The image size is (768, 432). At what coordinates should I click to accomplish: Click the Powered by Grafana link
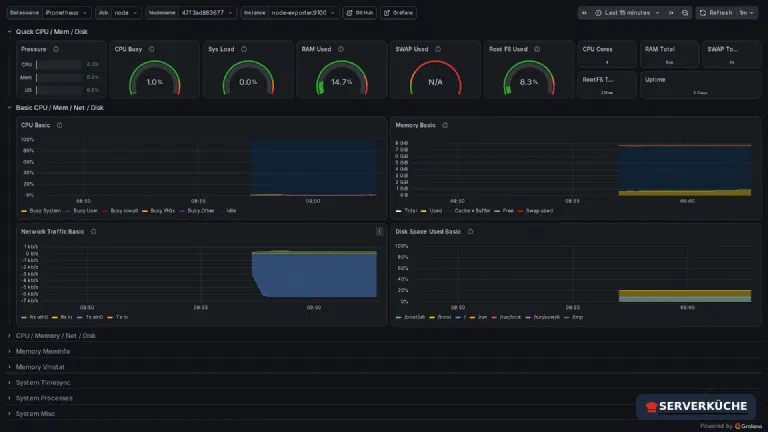(x=731, y=426)
